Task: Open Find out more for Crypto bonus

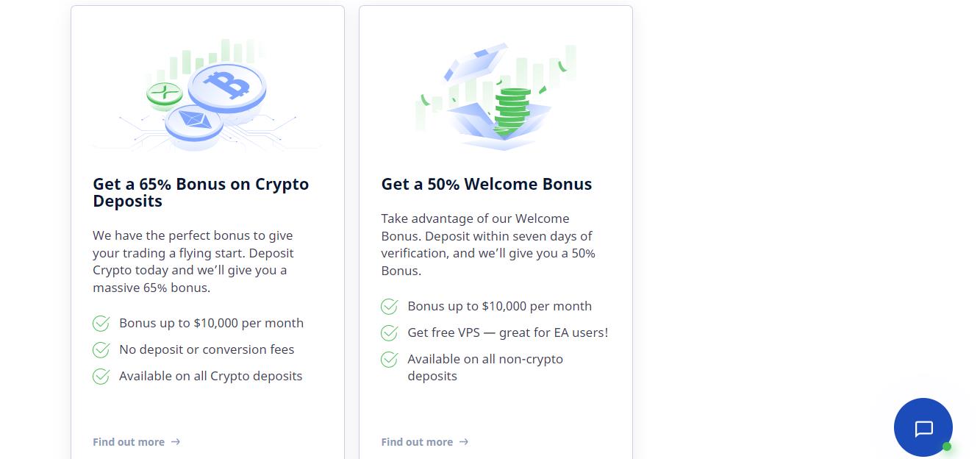Action: coord(129,442)
